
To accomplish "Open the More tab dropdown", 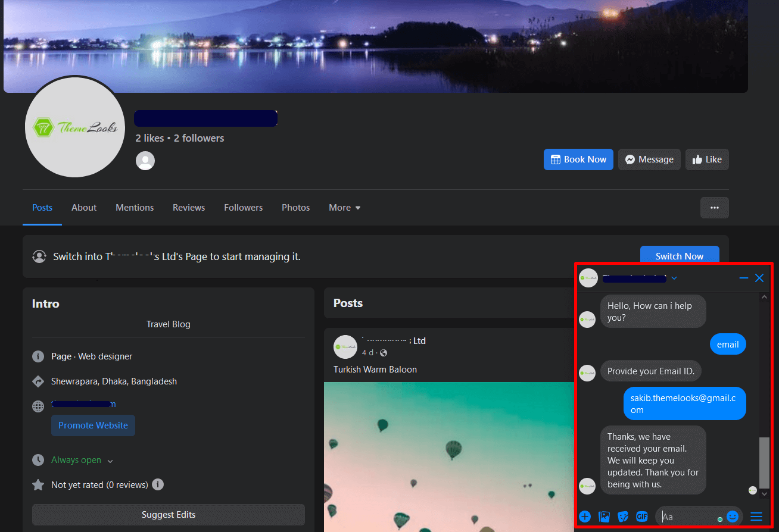I will pyautogui.click(x=345, y=208).
